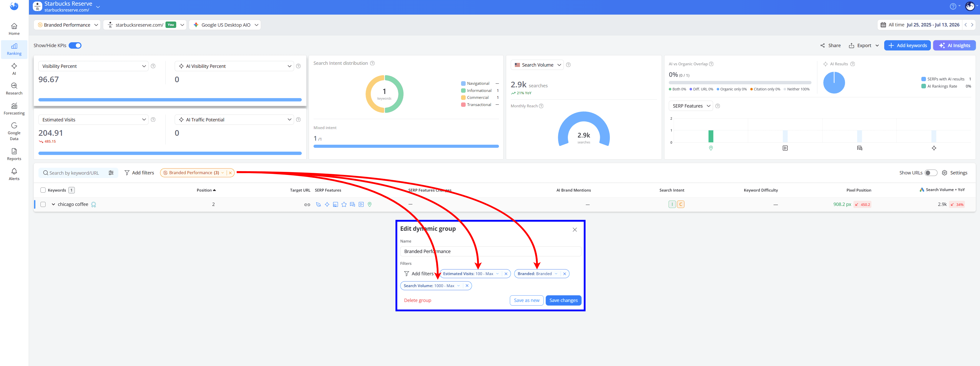The height and width of the screenshot is (366, 980).
Task: Open the Visibility Percent KPI dropdown
Action: 93,66
